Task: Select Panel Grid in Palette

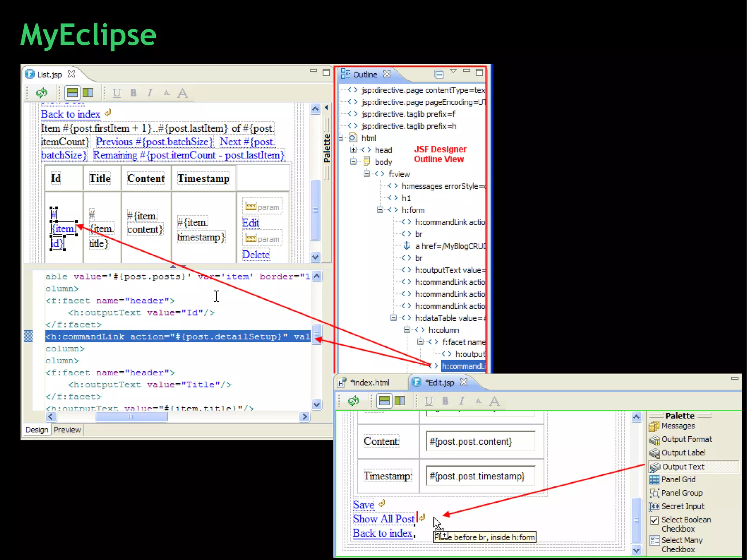Action: click(x=678, y=479)
